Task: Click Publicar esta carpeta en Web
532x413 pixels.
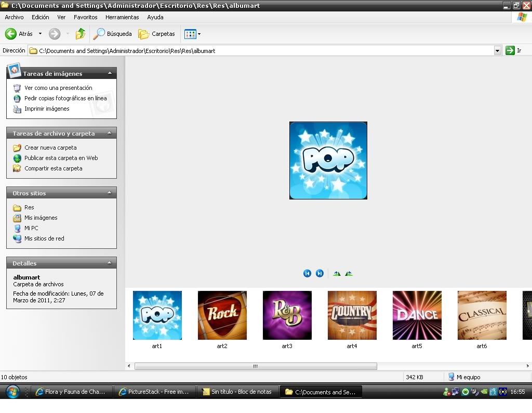Action: (61, 158)
